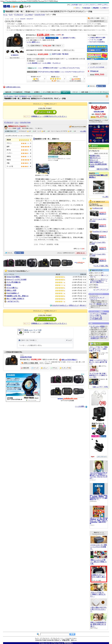Open review デジカメ界の軌範大和

[14, 282]
